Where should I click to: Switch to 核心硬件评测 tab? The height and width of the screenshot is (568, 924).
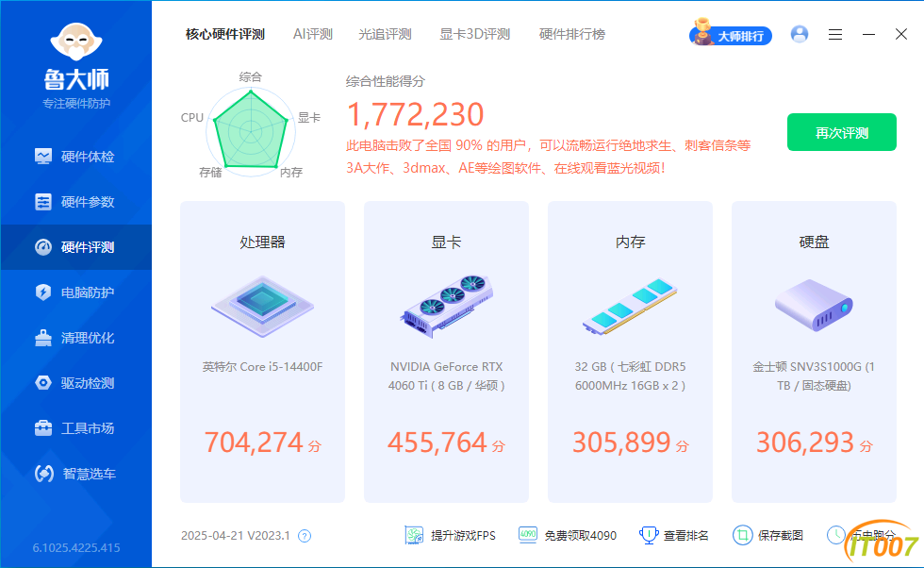pos(225,34)
